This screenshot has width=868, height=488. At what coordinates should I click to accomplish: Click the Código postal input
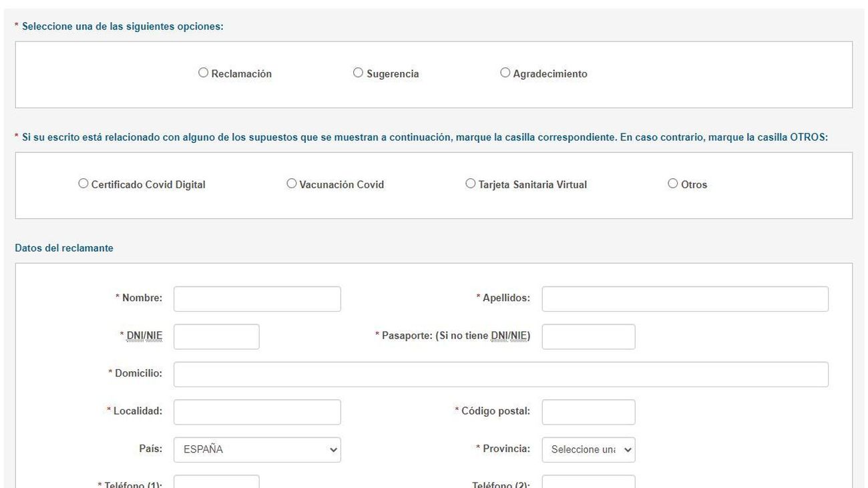pyautogui.click(x=588, y=412)
